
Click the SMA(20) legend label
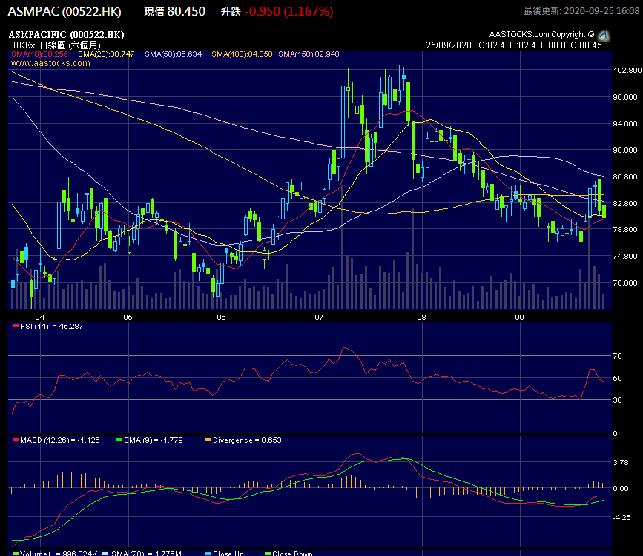tap(106, 54)
